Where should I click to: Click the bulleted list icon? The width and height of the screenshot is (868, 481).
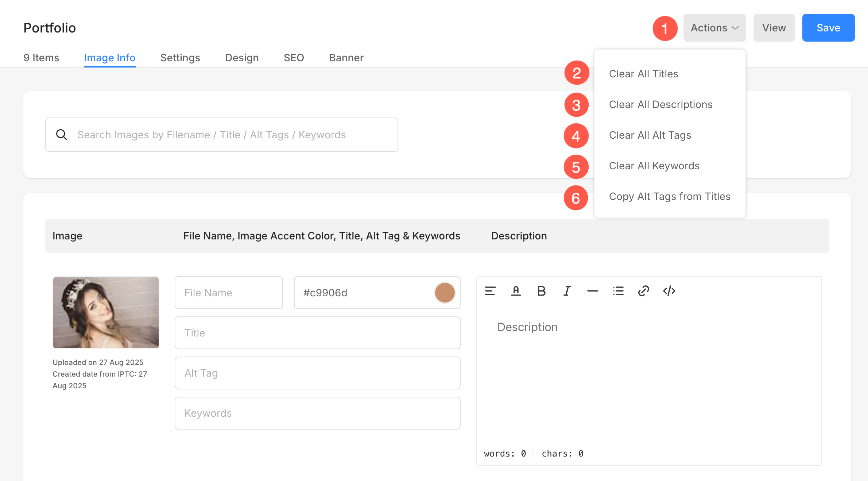(618, 291)
